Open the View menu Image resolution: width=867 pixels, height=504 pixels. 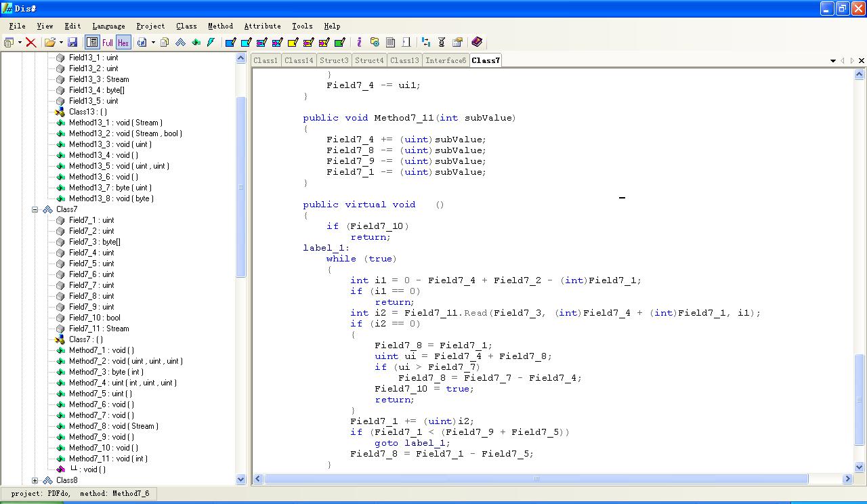(x=45, y=26)
